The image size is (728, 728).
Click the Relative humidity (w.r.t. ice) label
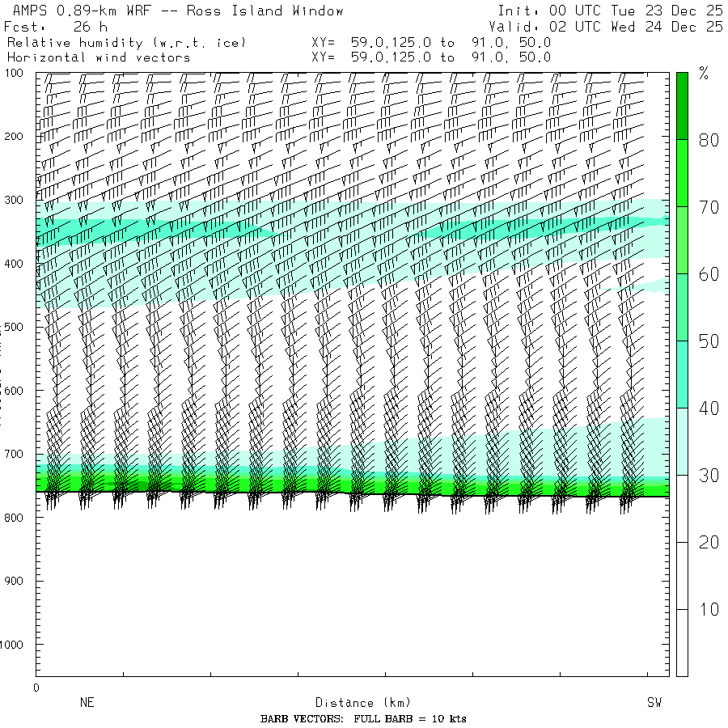tap(126, 42)
